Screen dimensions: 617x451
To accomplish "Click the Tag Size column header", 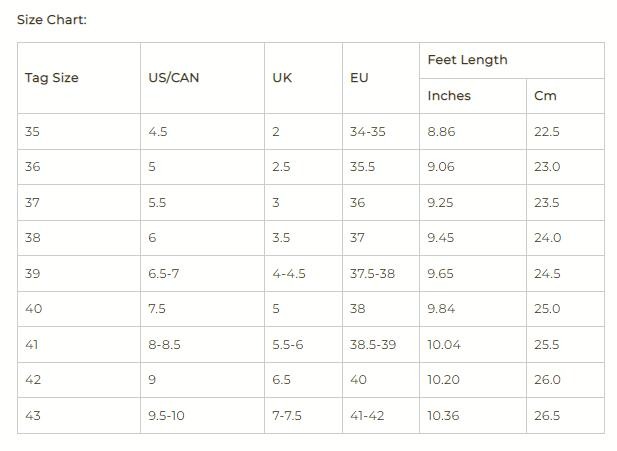I will (52, 78).
